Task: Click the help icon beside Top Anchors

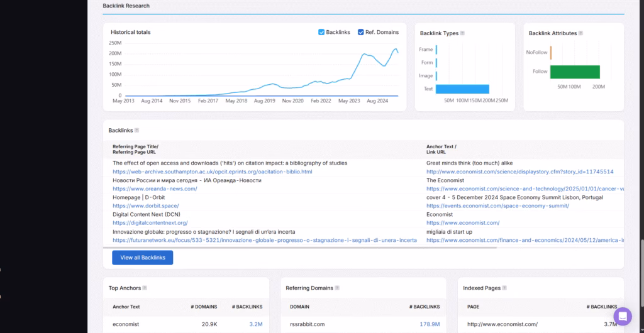Action: pyautogui.click(x=145, y=288)
